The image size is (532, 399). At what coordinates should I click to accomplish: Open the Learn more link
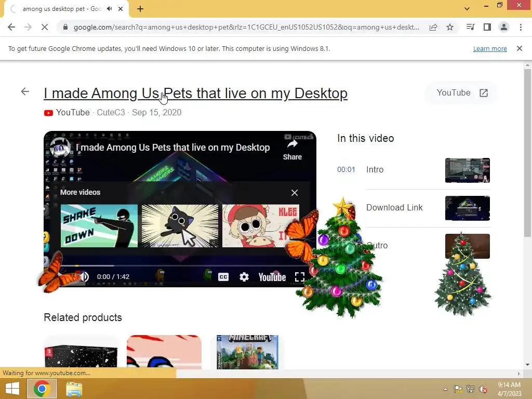pos(490,48)
